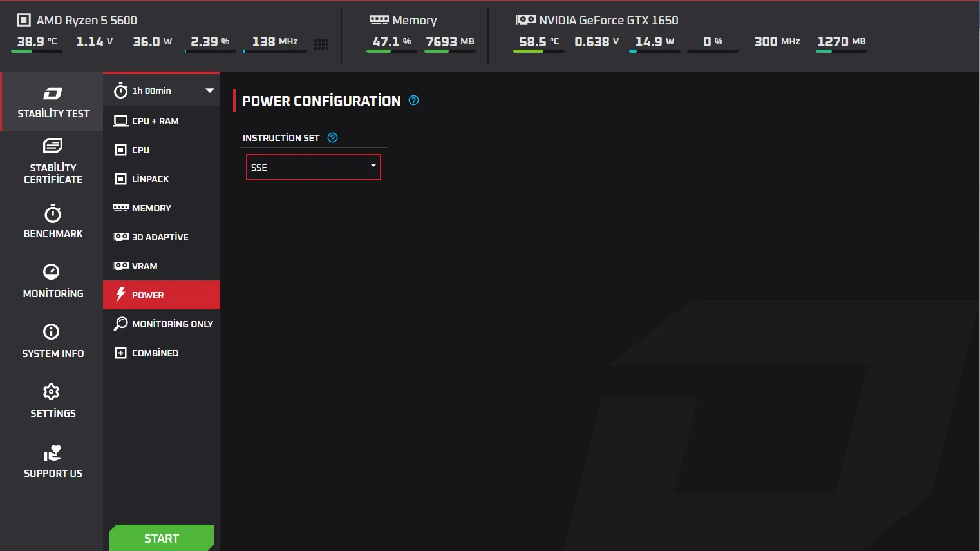
Task: Click the CPU usage value 2.39 %
Action: 211,42
